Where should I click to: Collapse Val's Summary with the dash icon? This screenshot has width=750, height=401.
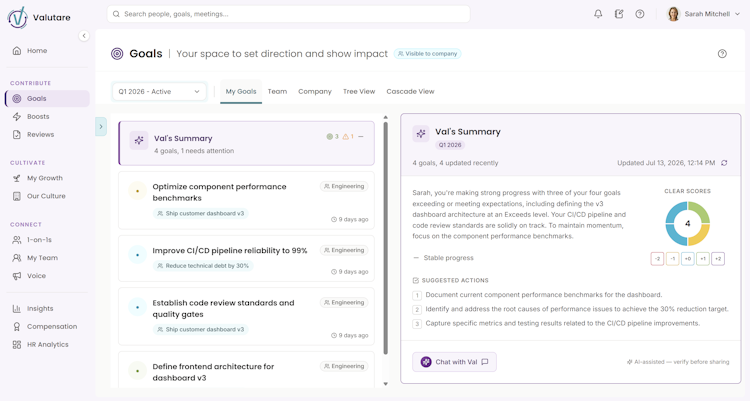[x=361, y=137]
